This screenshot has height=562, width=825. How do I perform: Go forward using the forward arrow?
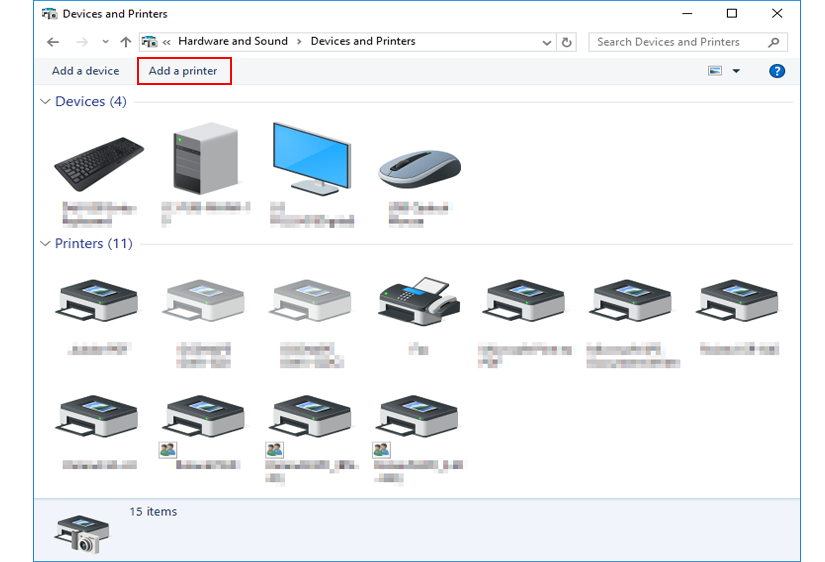(82, 42)
